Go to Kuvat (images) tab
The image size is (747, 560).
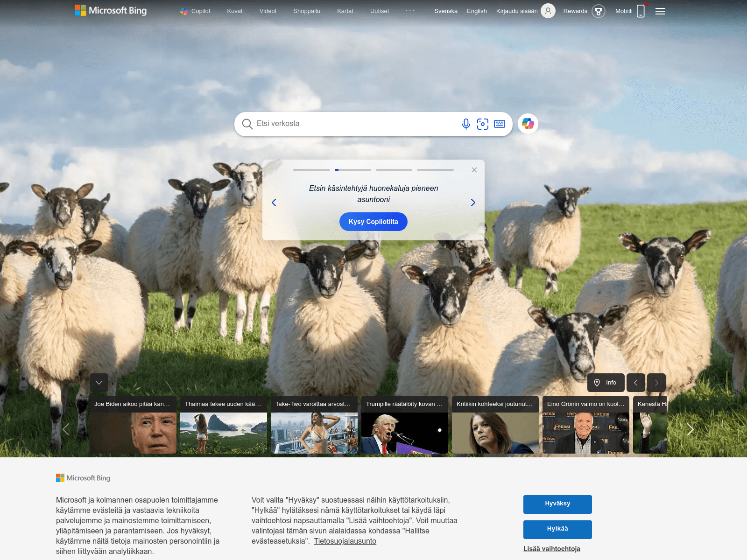pyautogui.click(x=235, y=11)
